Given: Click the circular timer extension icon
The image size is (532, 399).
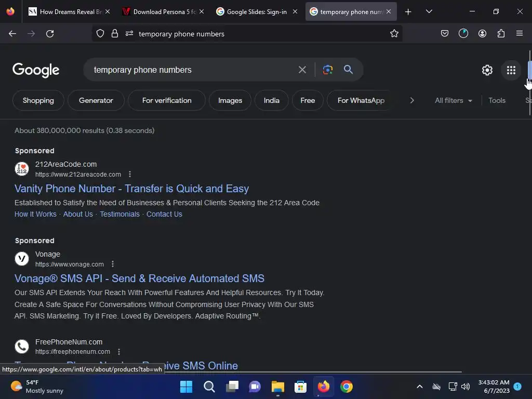Looking at the screenshot, I should (x=463, y=34).
